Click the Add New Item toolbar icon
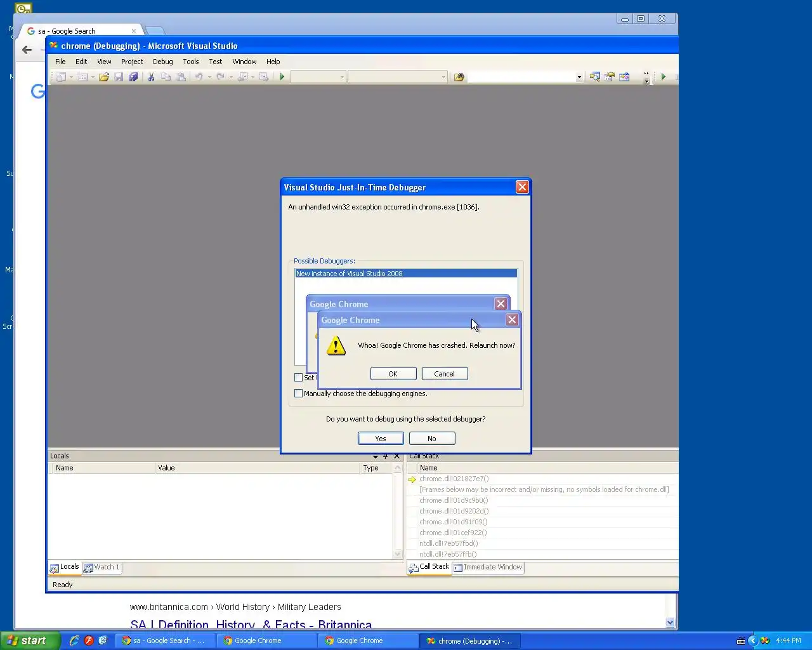The width and height of the screenshot is (812, 650). click(82, 77)
